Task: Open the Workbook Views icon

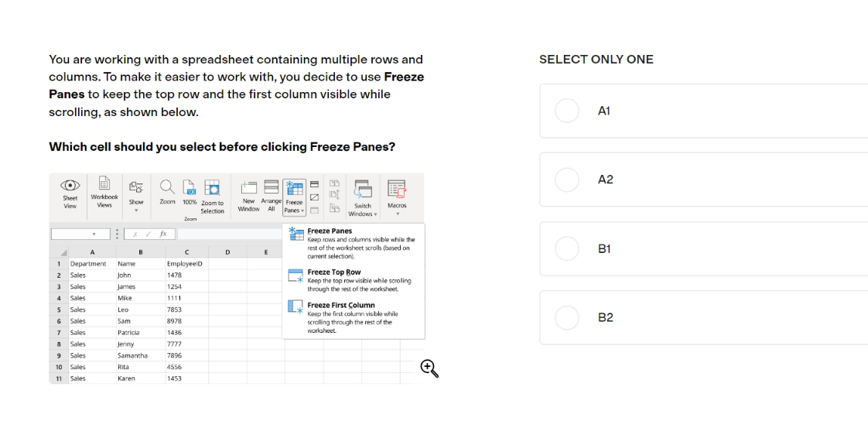Action: pos(104,183)
